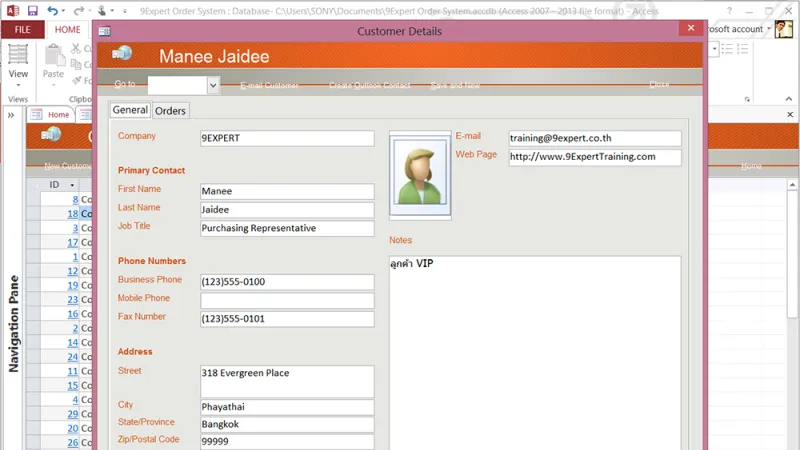Open customer ID 18 link
This screenshot has height=450, width=800.
(x=73, y=214)
